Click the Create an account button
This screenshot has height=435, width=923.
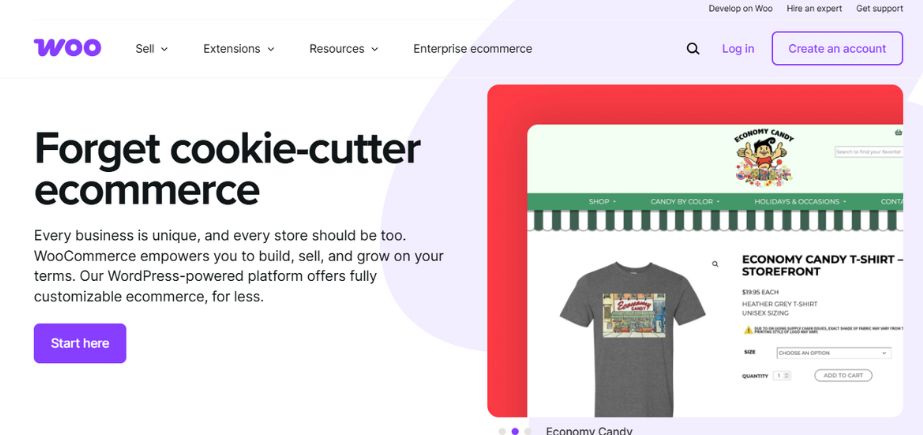click(837, 48)
